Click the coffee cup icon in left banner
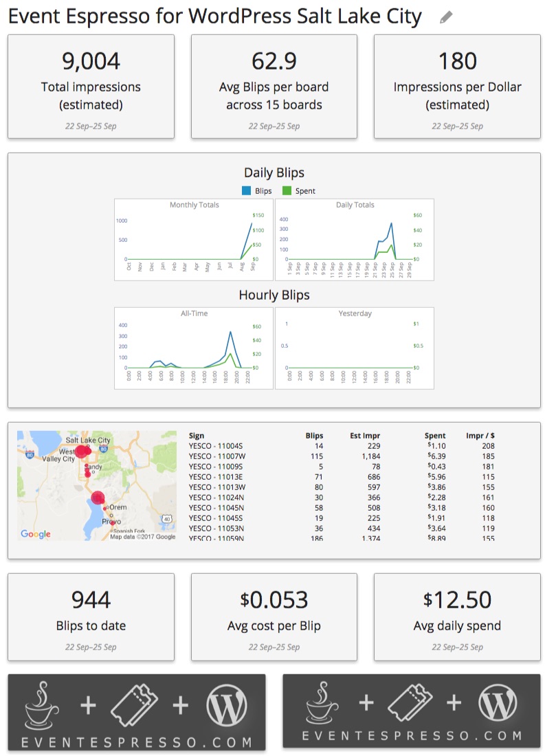545x756 pixels. tap(41, 704)
